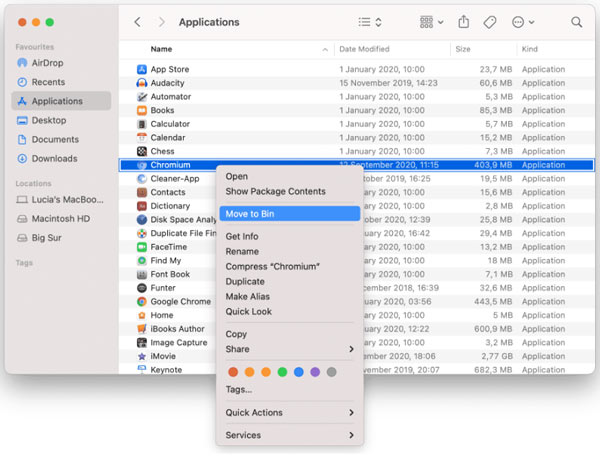Select Applications in sidebar
The image size is (600, 457).
(x=61, y=101)
